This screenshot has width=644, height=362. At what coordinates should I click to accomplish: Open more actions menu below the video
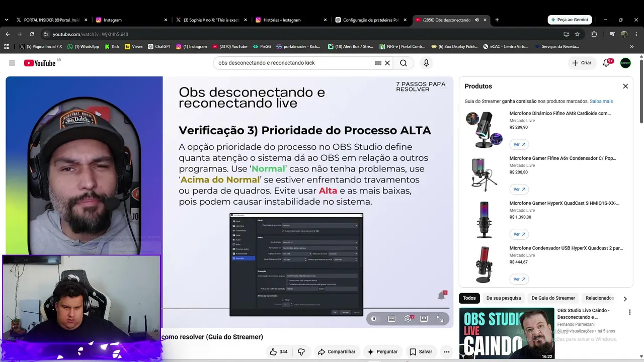[x=446, y=352]
